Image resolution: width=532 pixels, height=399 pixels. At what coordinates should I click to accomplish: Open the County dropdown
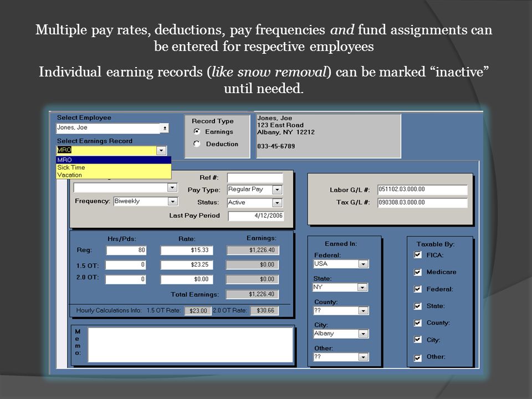pos(364,310)
